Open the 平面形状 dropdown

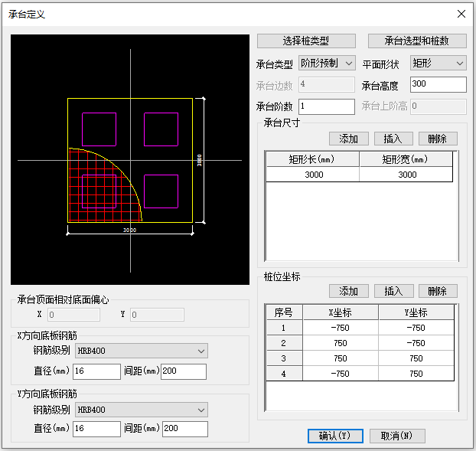click(439, 63)
